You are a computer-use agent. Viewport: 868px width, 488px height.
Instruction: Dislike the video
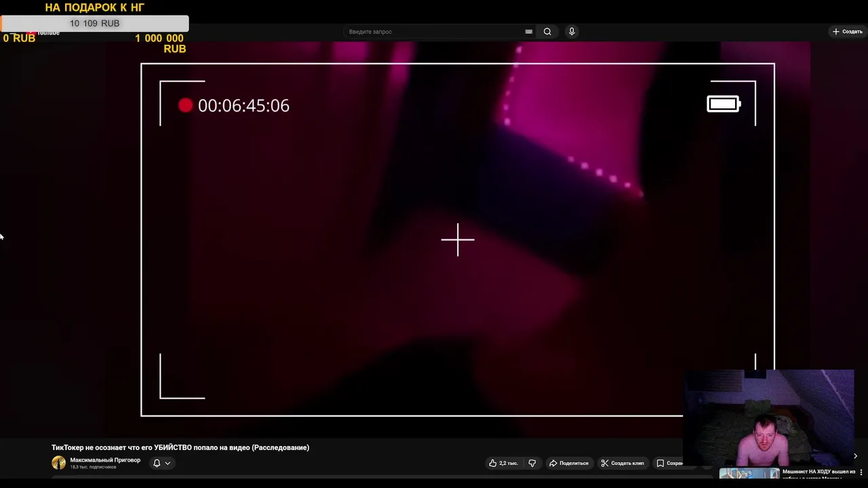(532, 464)
